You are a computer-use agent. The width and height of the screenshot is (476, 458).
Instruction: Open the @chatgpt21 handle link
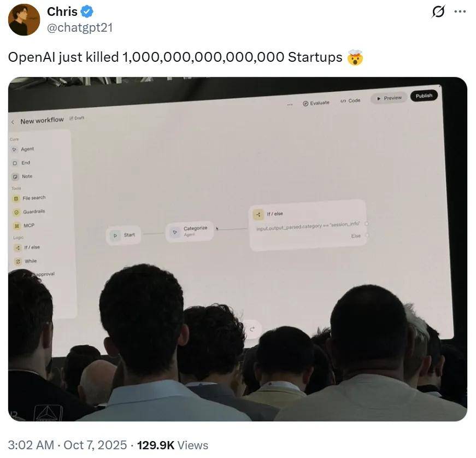click(x=80, y=28)
